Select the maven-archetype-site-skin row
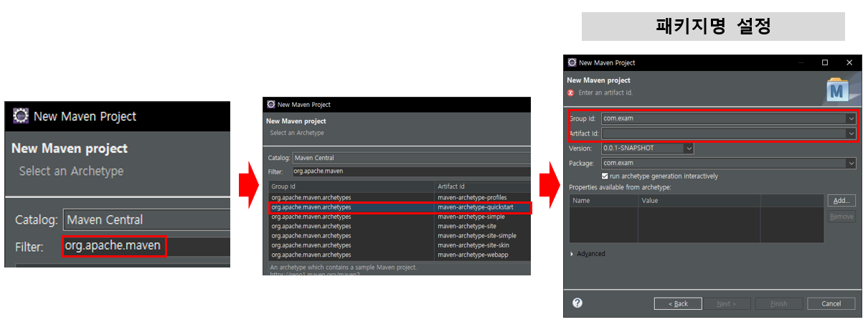This screenshot has width=868, height=322. tap(400, 245)
